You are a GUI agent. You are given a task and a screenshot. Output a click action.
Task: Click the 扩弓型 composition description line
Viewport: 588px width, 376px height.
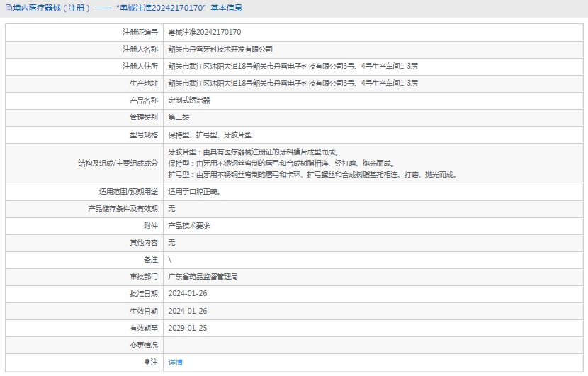[x=312, y=174]
